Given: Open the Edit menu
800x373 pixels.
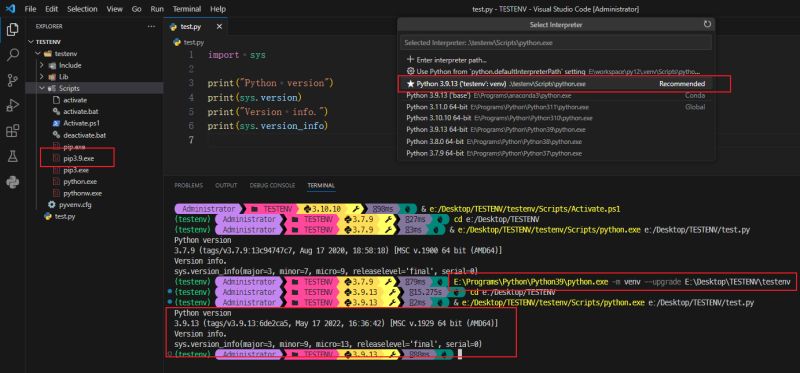Looking at the screenshot, I should tap(52, 9).
